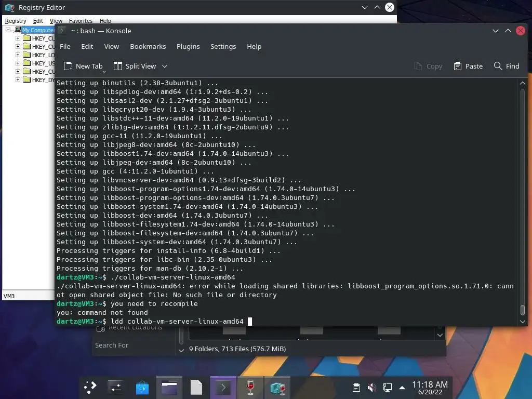Select the HKEY_DY registry key row
This screenshot has width=532, height=399.
[39, 79]
